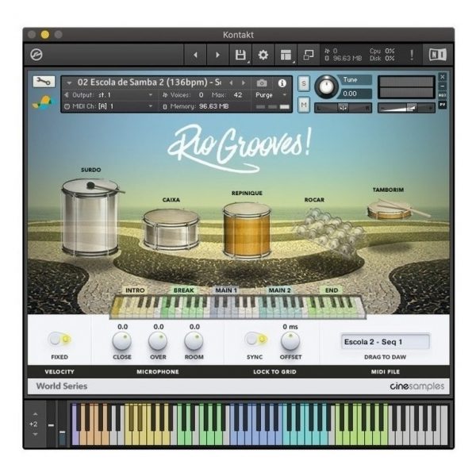
Task: Close instrument with X button
Action: [443, 77]
